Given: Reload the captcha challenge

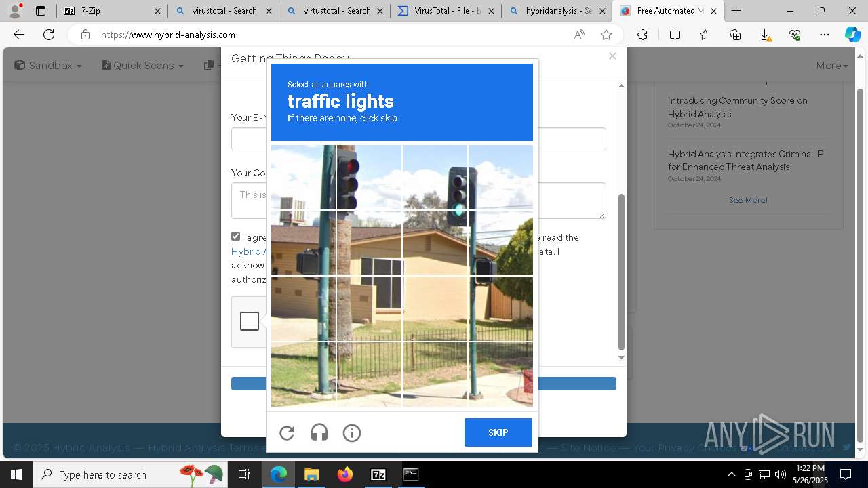Looking at the screenshot, I should pos(287,432).
